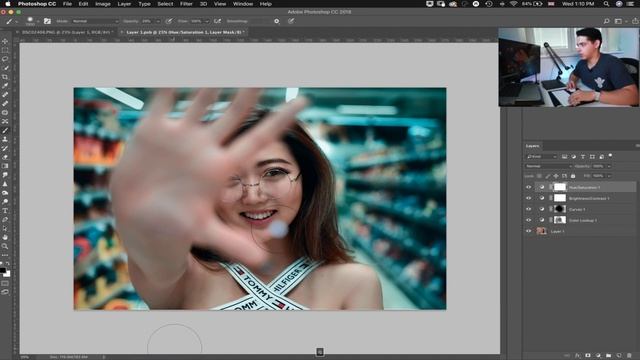Hide the Layer 1 layer
Screen dimensions: 640x360
[529, 231]
